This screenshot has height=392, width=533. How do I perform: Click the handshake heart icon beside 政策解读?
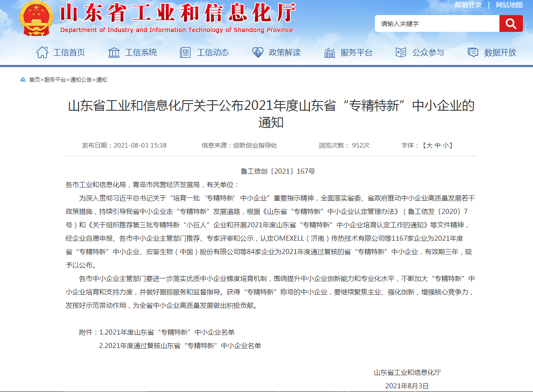pos(257,52)
